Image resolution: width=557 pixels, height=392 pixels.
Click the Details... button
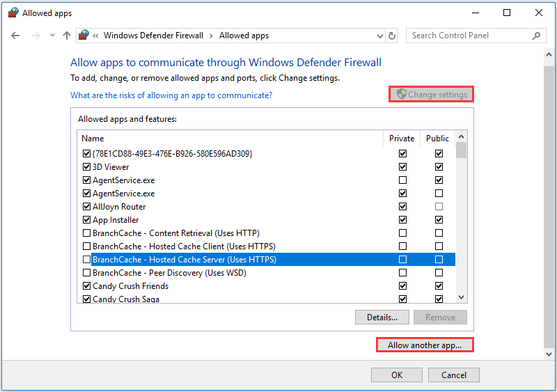coord(382,317)
